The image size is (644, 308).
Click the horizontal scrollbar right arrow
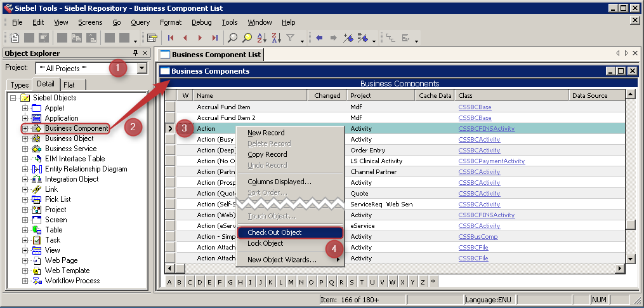[620, 268]
